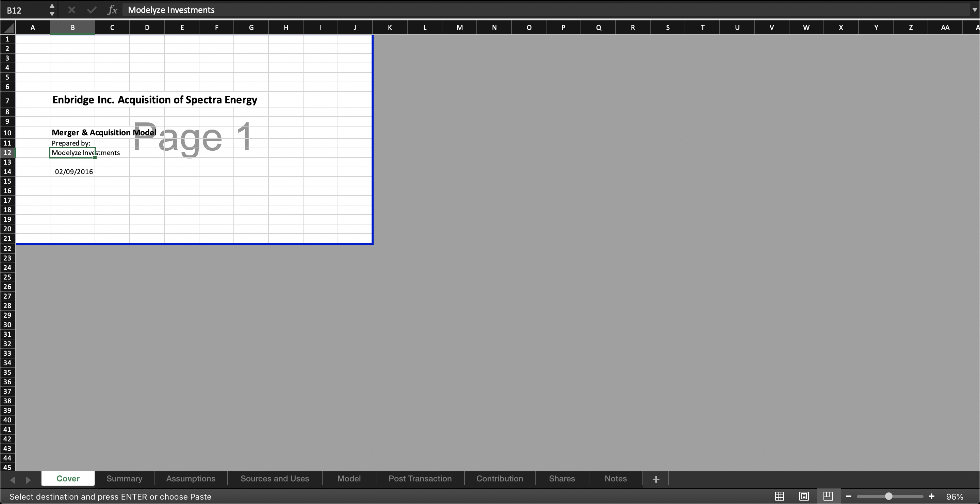Select column M header
980x504 pixels.
pos(460,27)
